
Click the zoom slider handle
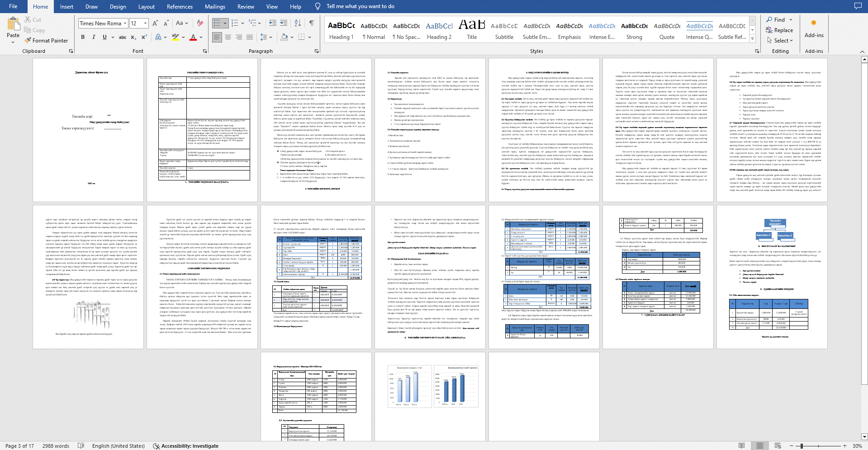coord(802,446)
